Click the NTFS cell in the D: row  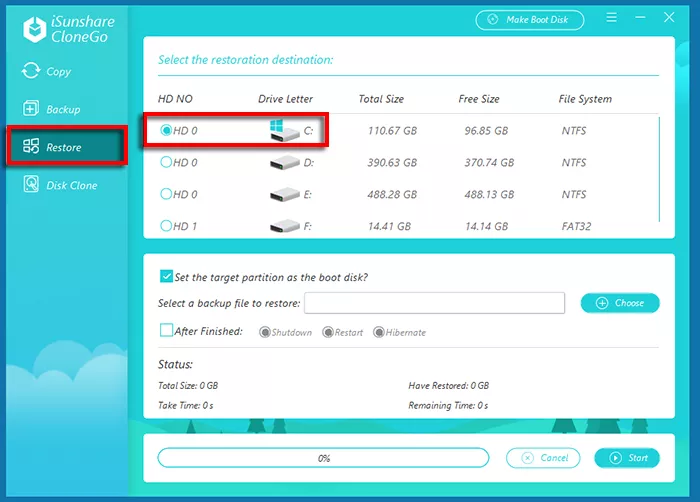coord(574,162)
